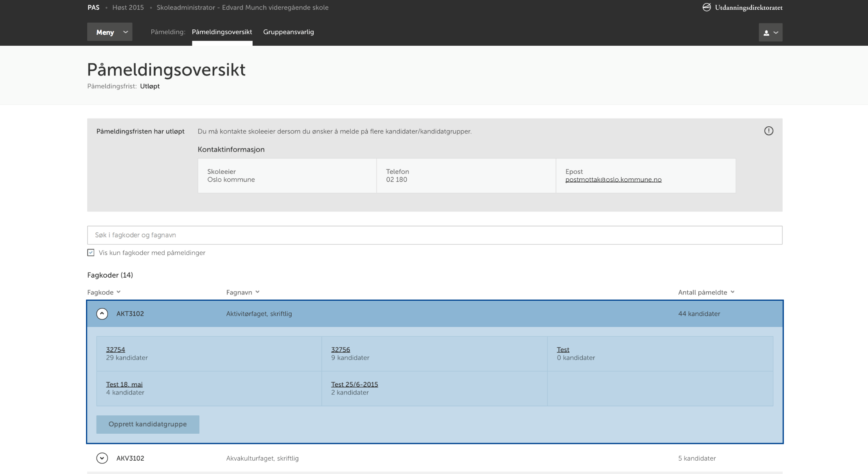Open candidate group link '32754'
The image size is (868, 474).
115,349
